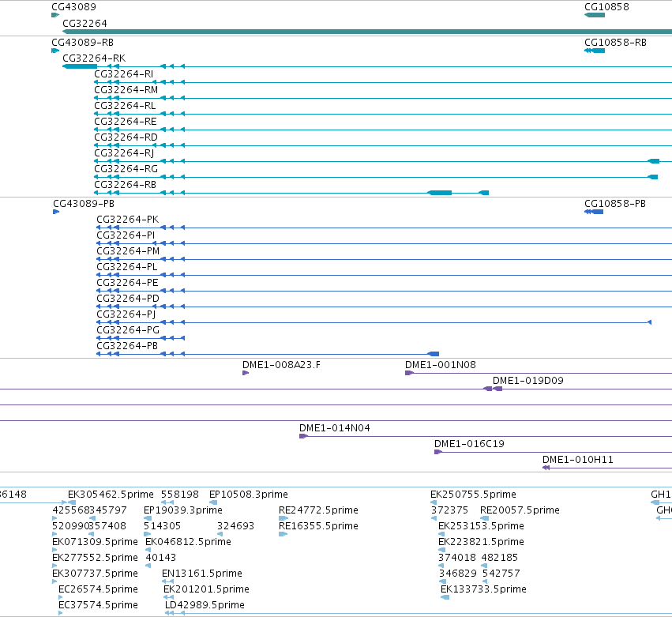Select EST LD42989.5prime
This screenshot has height=617, width=672.
(x=205, y=605)
